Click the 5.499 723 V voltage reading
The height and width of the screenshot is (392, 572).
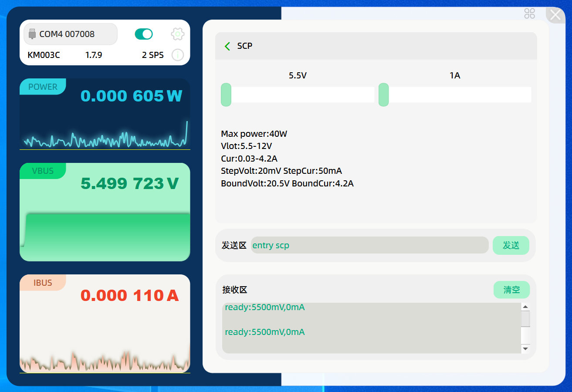pos(129,184)
